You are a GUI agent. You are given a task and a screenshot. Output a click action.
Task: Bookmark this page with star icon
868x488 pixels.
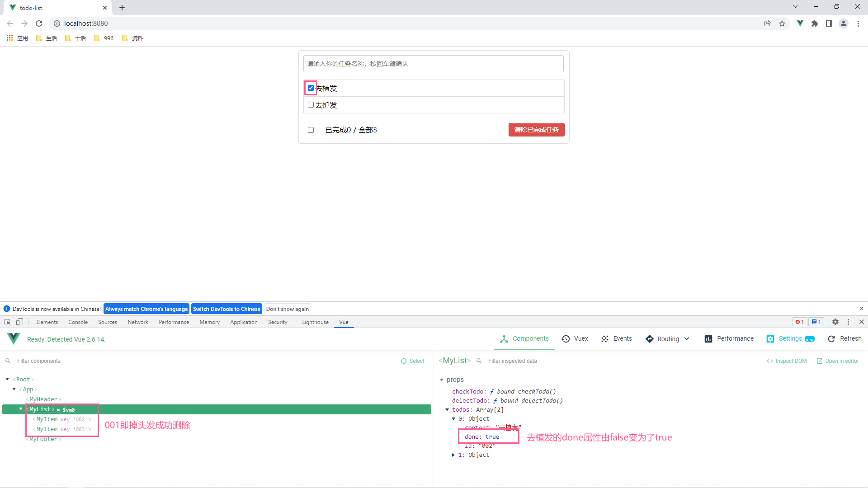coord(782,23)
